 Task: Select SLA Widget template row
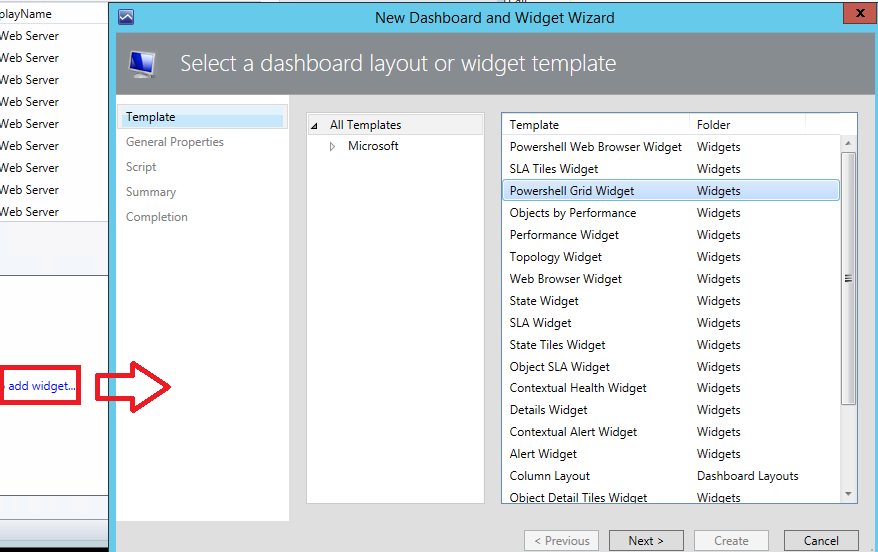click(x=671, y=322)
